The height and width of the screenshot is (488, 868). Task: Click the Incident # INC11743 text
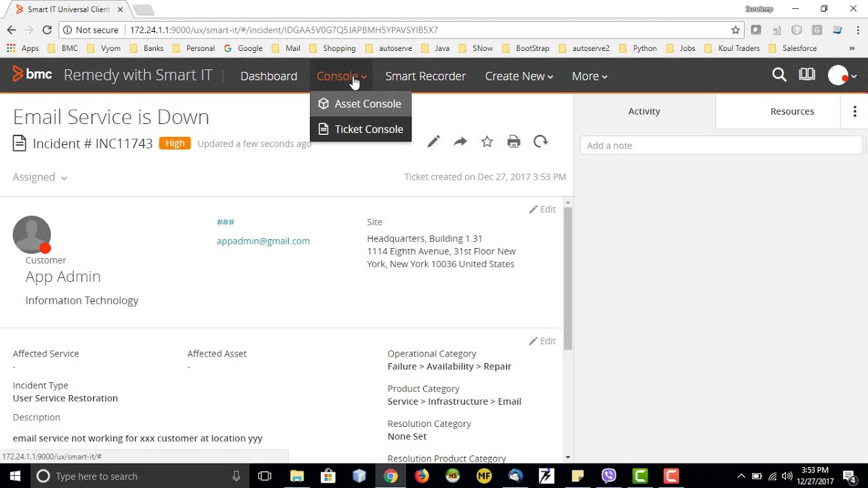[x=92, y=144]
